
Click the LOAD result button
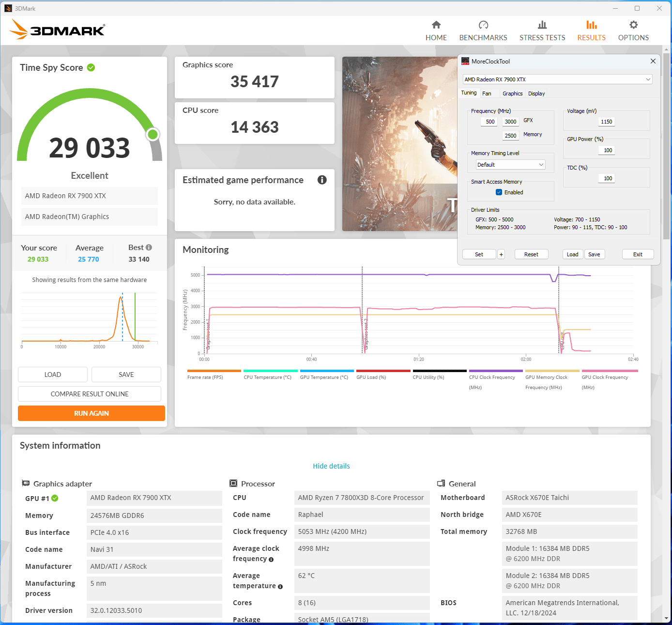(x=53, y=375)
